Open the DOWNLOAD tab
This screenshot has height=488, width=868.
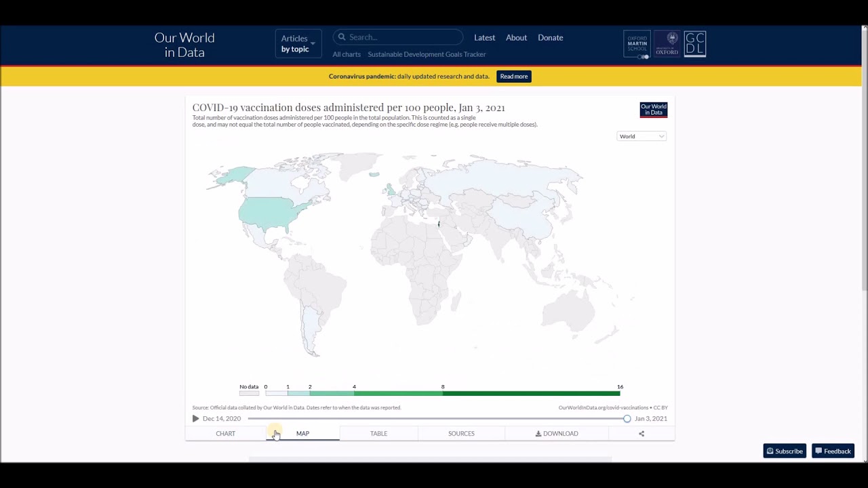pyautogui.click(x=557, y=434)
